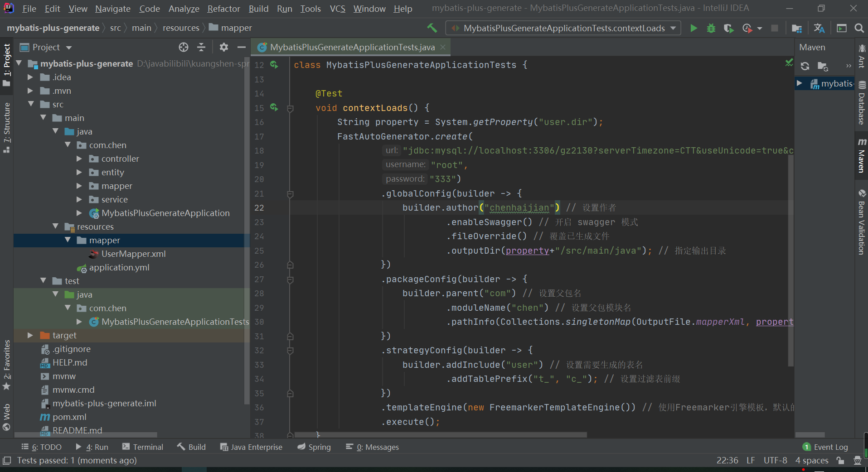868x472 pixels.
Task: Open Project panel settings gear
Action: 224,47
